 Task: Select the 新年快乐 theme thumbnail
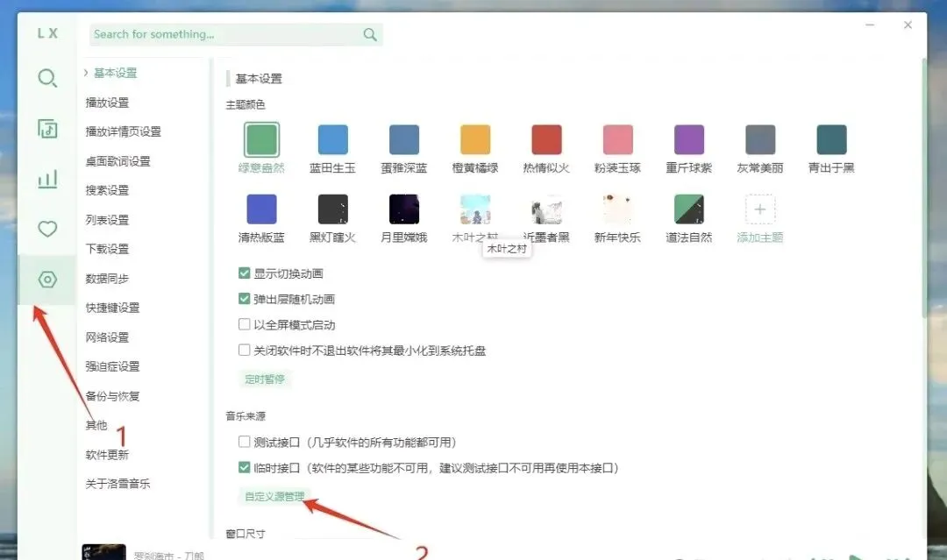pos(618,209)
